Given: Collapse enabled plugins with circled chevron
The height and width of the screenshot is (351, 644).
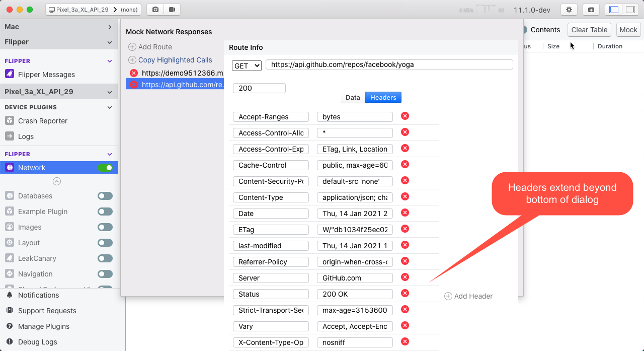Looking at the screenshot, I should point(57,181).
